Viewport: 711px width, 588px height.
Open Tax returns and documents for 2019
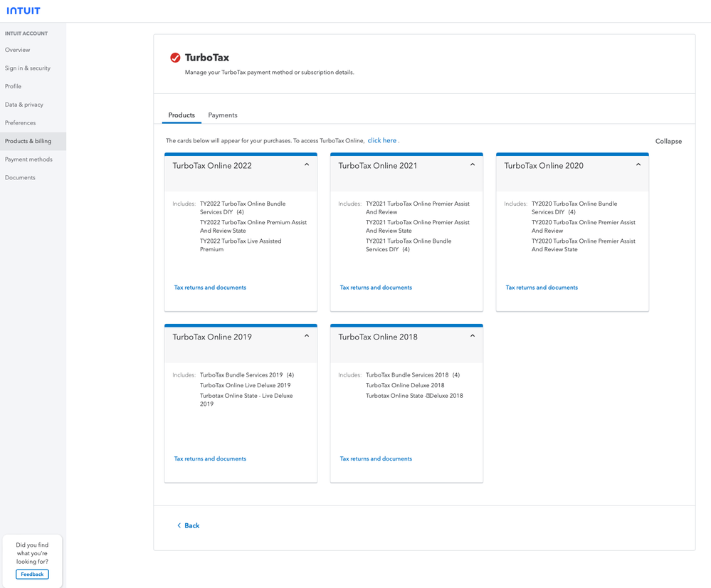(210, 458)
